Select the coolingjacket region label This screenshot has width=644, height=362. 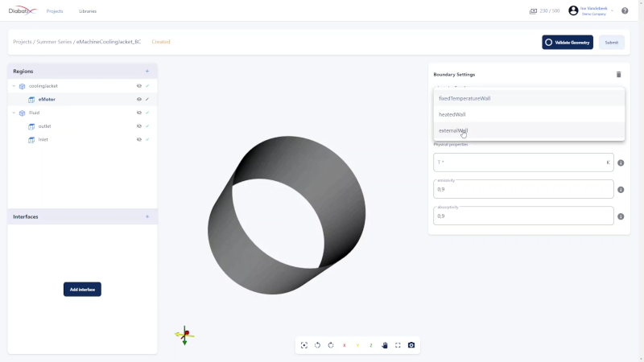(x=43, y=86)
